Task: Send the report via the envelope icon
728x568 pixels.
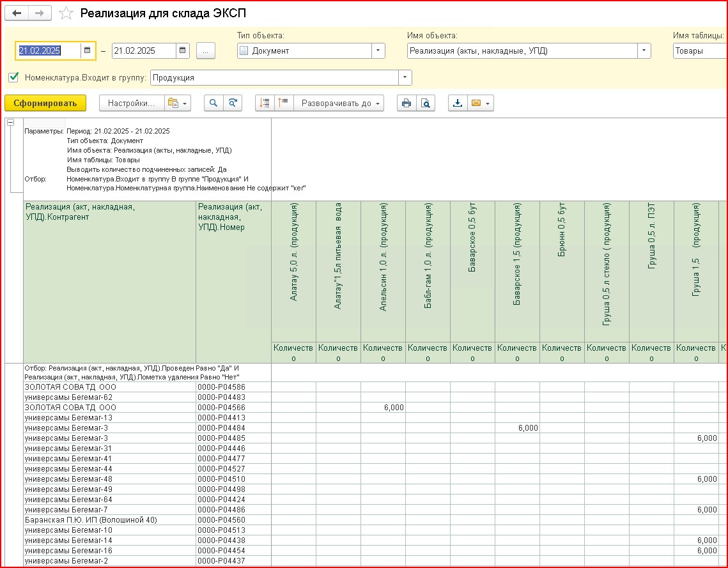Action: click(x=476, y=103)
